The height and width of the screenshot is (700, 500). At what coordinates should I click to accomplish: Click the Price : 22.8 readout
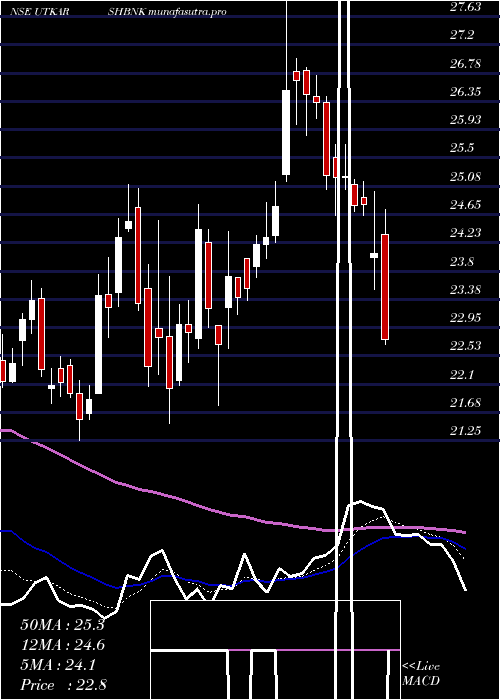(x=63, y=685)
